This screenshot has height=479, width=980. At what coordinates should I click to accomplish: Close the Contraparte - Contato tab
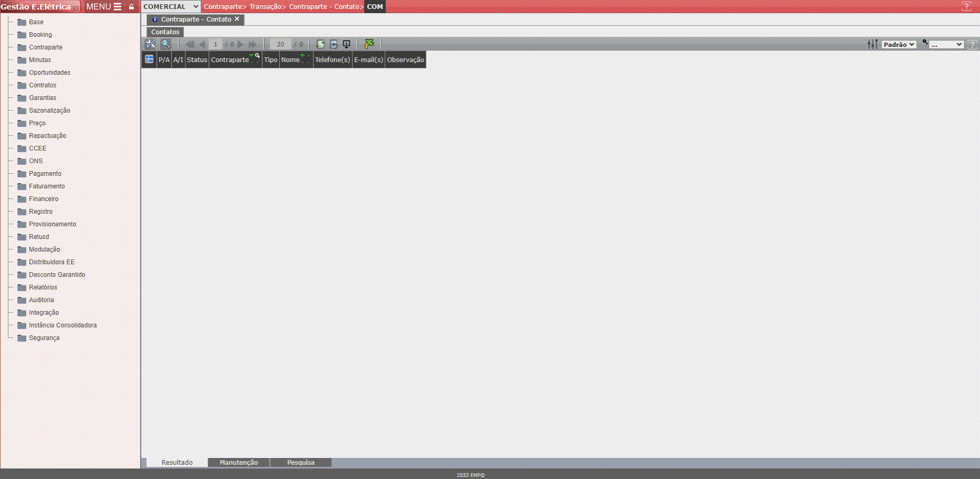click(237, 19)
